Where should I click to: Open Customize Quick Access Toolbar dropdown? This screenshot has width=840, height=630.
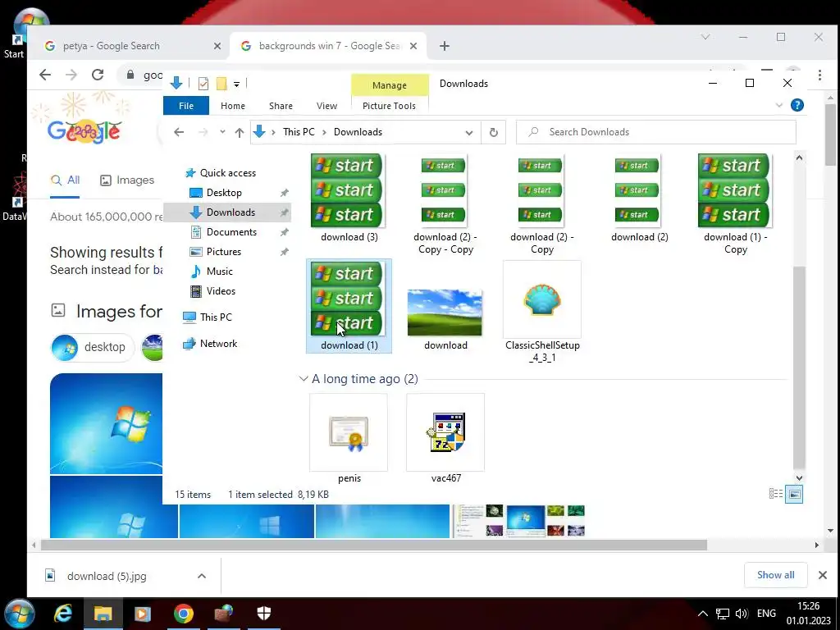[236, 84]
